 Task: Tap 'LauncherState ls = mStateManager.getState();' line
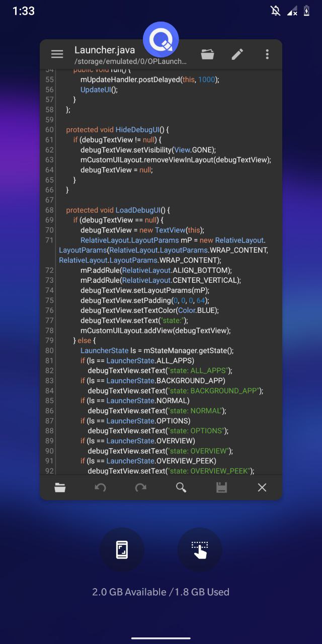(157, 351)
